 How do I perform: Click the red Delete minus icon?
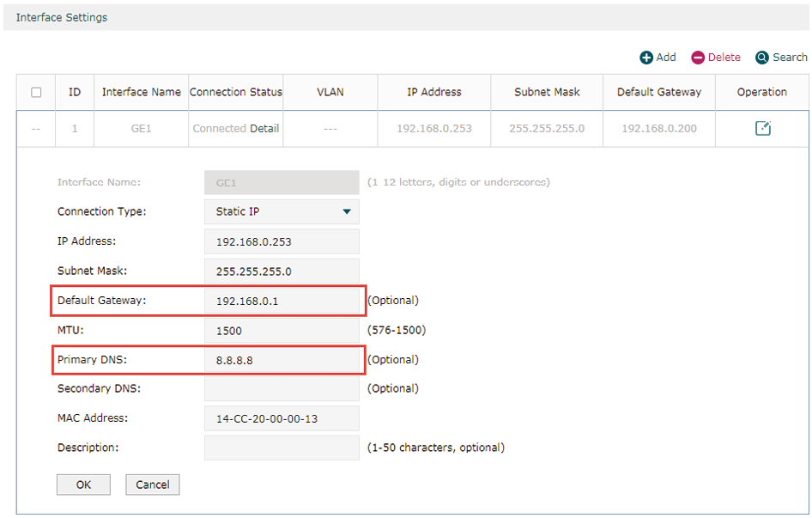(x=698, y=58)
